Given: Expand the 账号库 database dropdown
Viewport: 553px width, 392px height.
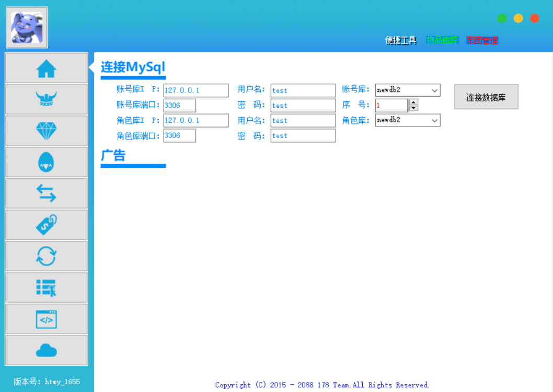Looking at the screenshot, I should click(434, 90).
